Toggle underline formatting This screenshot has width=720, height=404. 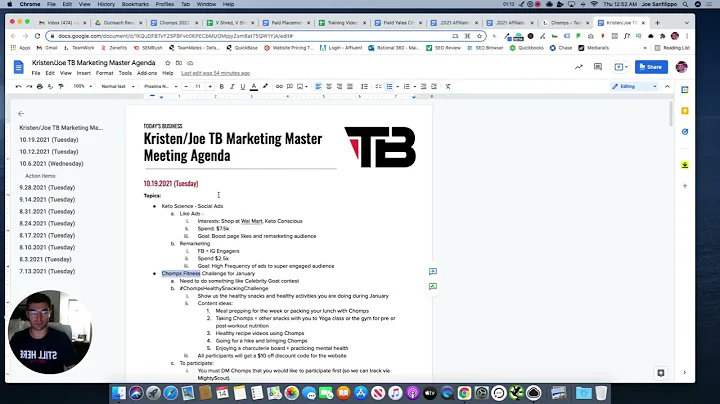242,86
